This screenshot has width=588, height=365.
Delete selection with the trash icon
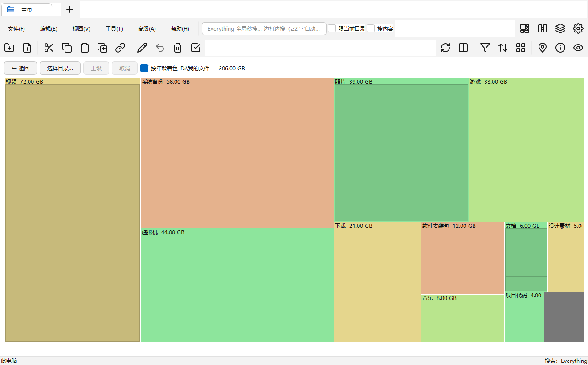[x=178, y=48]
